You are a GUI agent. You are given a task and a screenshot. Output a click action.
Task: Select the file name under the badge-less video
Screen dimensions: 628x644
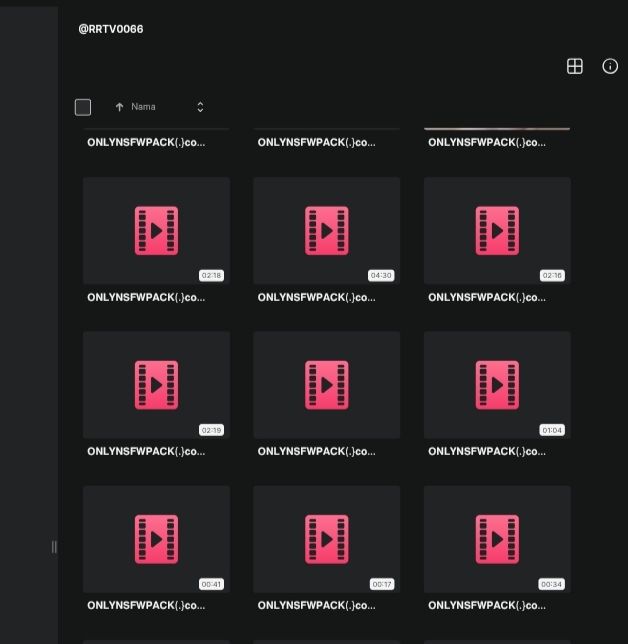click(317, 451)
